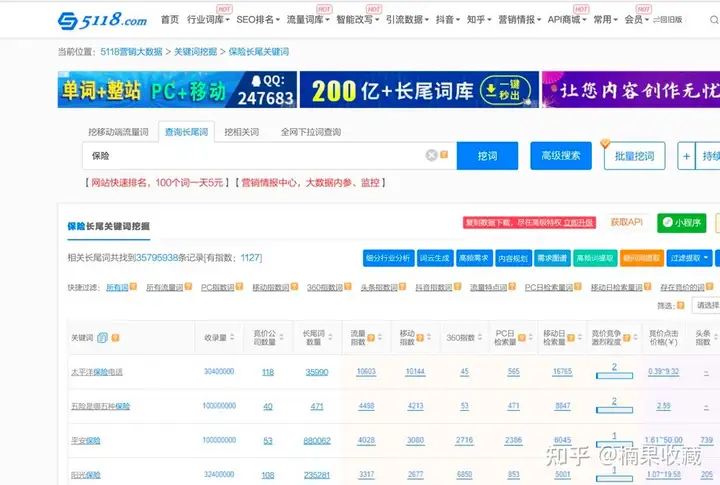Open the 关键词挖掘 breadcrumb link
The width and height of the screenshot is (720, 485).
click(x=196, y=51)
